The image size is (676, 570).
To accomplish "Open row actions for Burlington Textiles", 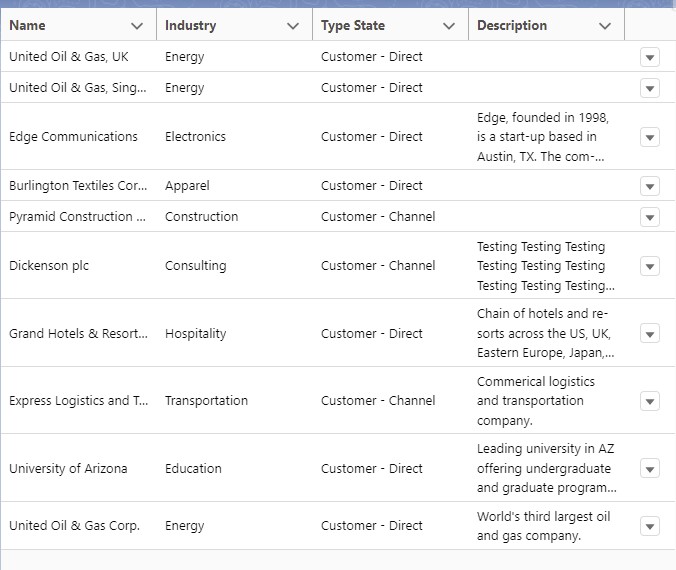I will click(650, 186).
